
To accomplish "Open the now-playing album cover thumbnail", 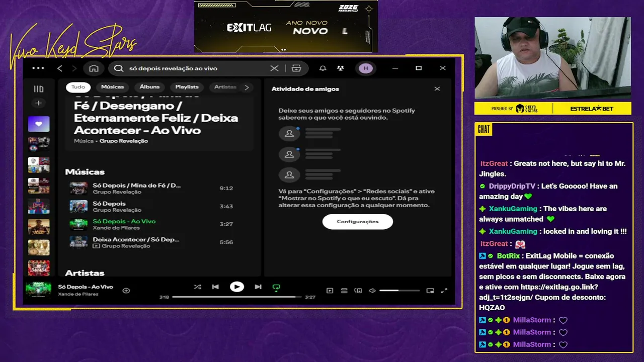I will tap(39, 290).
